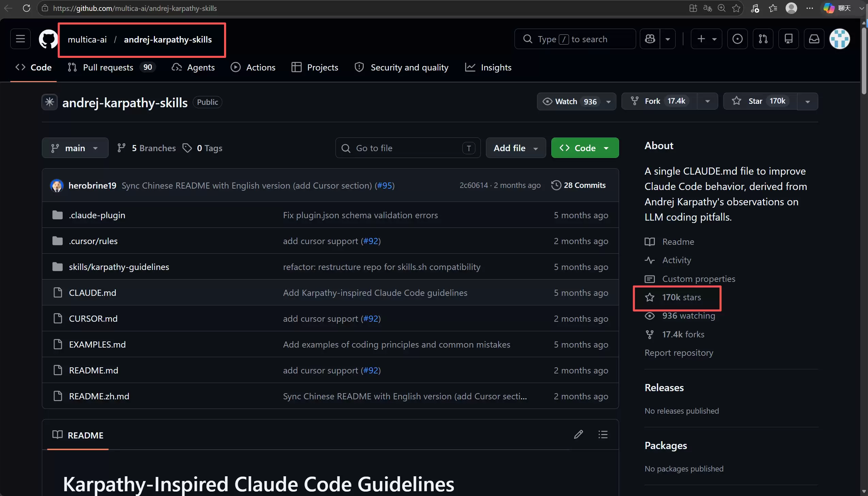Open the README.md file
This screenshot has height=496, width=868.
coord(94,371)
